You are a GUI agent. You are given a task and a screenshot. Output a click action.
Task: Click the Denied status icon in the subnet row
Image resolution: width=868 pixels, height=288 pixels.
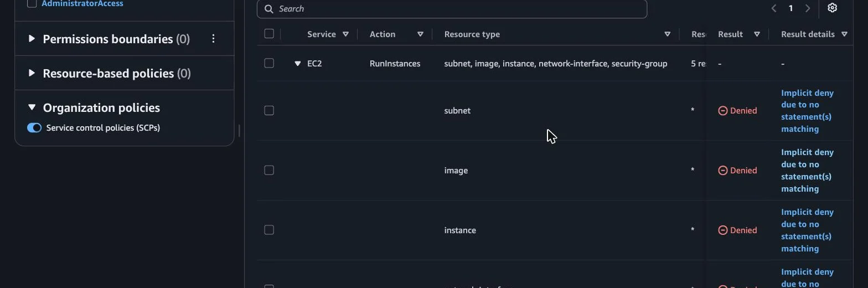coord(722,111)
